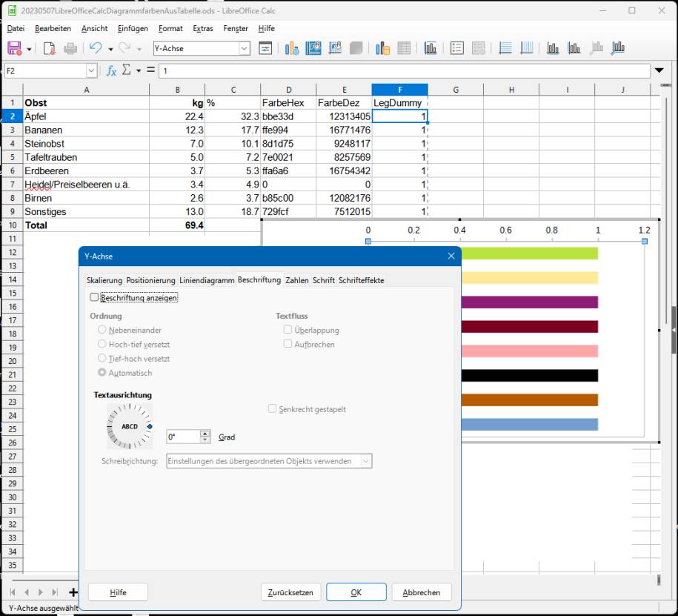Click the Data Table icon
This screenshot has height=616, width=678.
[404, 48]
